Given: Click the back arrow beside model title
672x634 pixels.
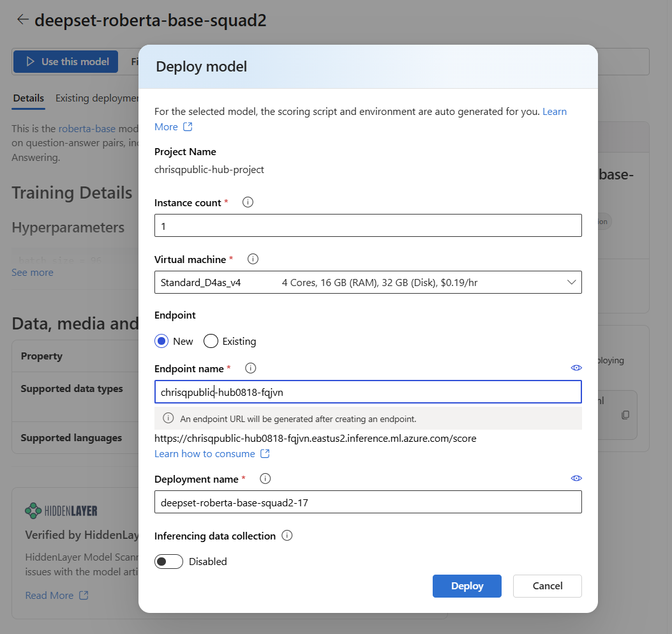Looking at the screenshot, I should coord(22,20).
